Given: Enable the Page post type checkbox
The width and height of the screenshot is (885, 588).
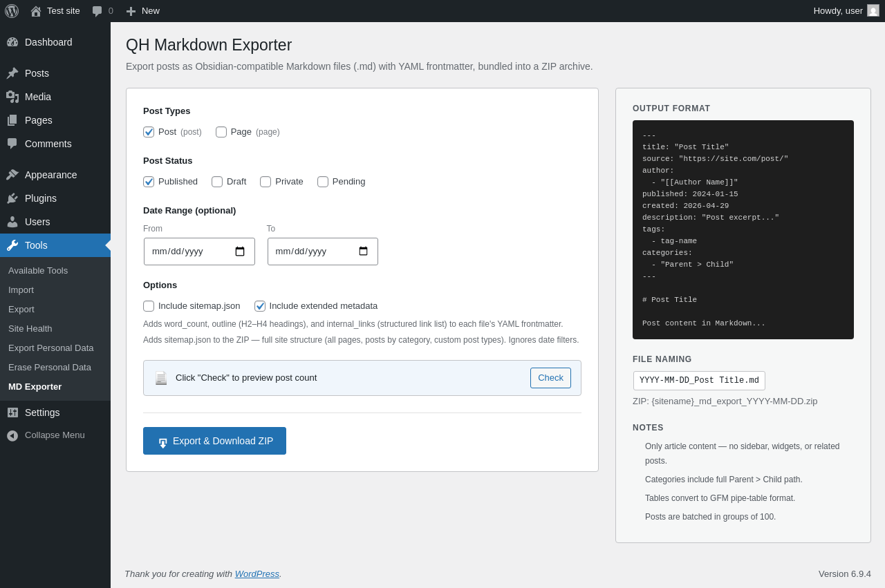Looking at the screenshot, I should pos(221,132).
